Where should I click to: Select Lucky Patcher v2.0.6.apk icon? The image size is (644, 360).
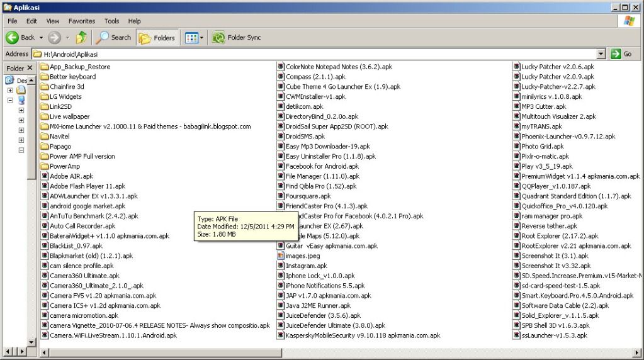coord(517,67)
